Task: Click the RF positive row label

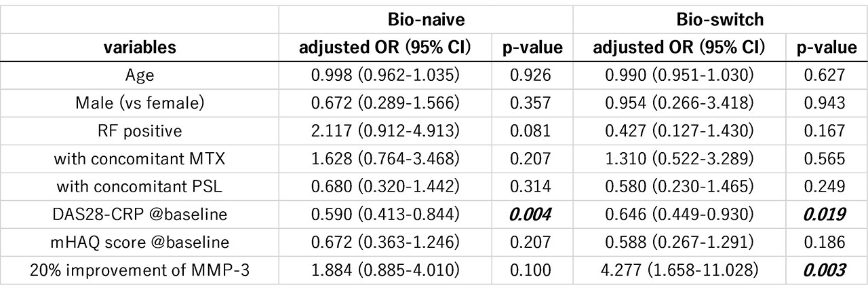Action: click(x=140, y=131)
